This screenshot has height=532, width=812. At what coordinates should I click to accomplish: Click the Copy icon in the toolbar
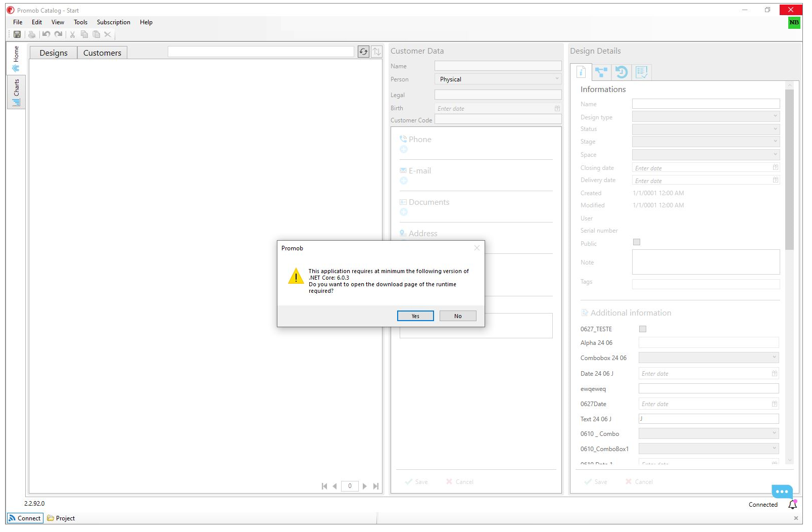pos(84,34)
